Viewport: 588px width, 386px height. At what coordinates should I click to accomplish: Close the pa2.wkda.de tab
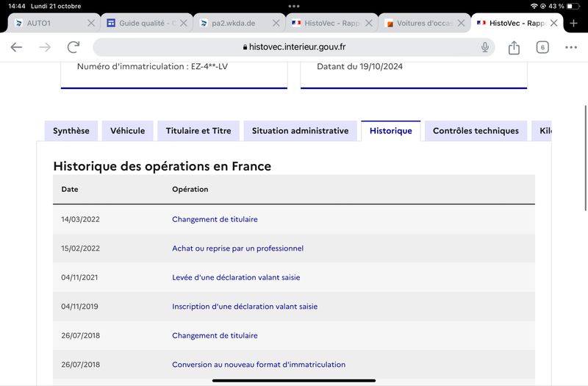coord(276,24)
